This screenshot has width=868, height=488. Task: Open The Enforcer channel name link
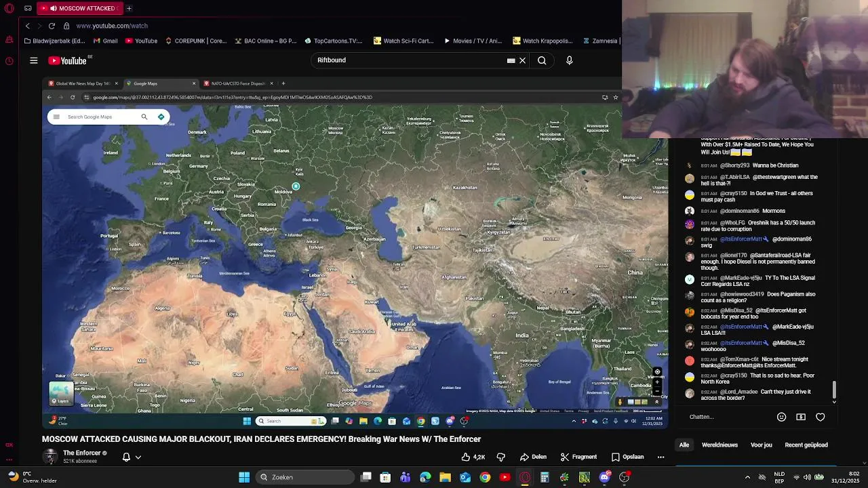pos(82,453)
